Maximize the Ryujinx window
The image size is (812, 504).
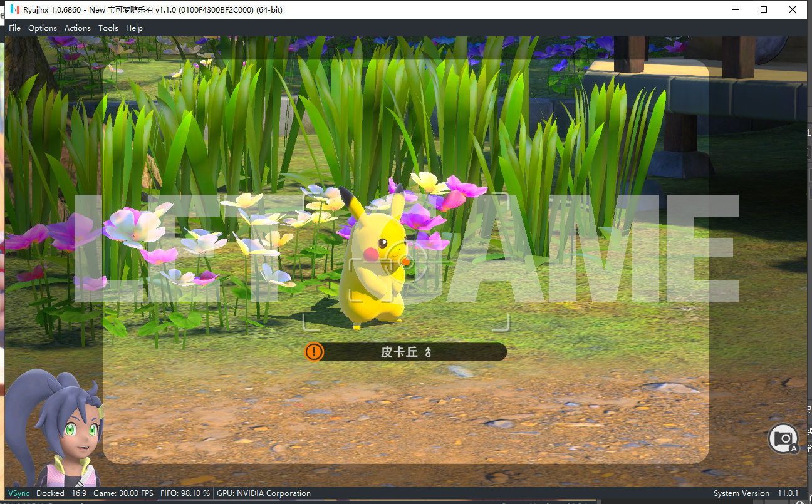(764, 9)
